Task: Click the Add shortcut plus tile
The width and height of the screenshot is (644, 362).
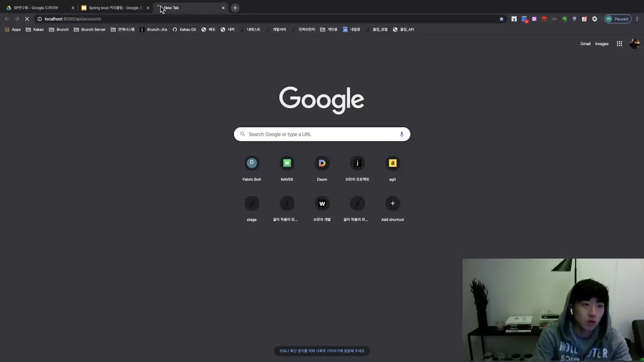Action: tap(392, 210)
